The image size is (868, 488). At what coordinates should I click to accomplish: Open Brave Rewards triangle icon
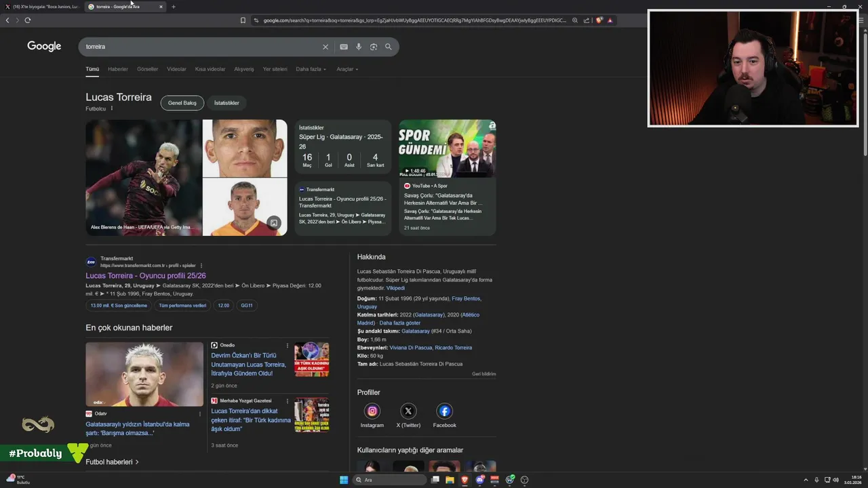tap(610, 20)
